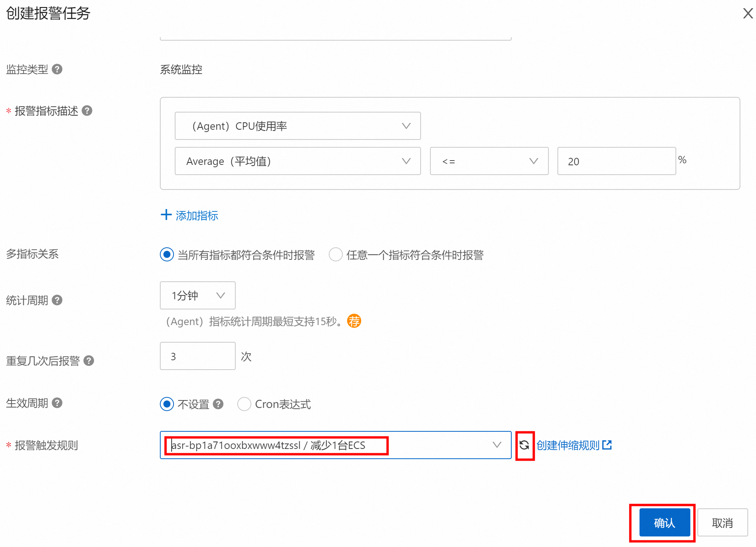Select 不设置 effective period radio
Viewport: 756px width, 547px height.
(x=167, y=404)
